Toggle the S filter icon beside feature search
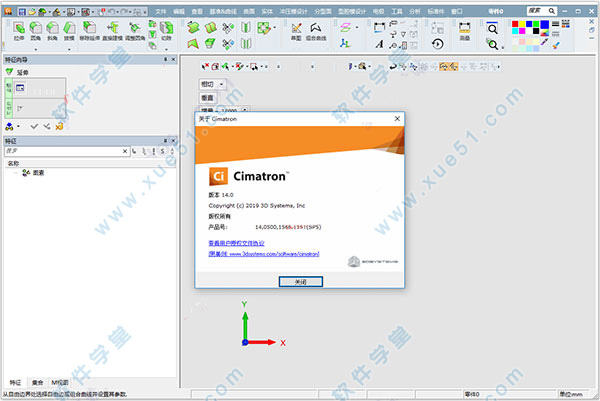The width and height of the screenshot is (600, 401). click(x=163, y=152)
